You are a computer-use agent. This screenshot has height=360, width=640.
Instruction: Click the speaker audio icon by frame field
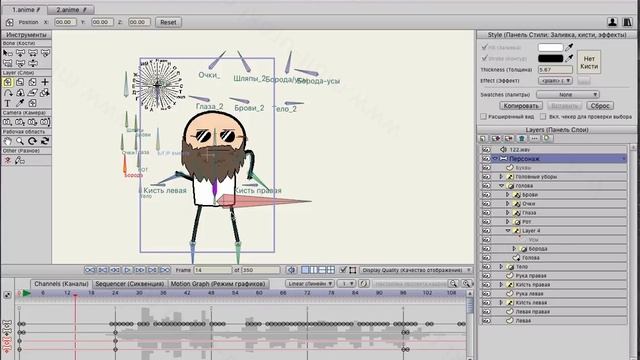291,270
